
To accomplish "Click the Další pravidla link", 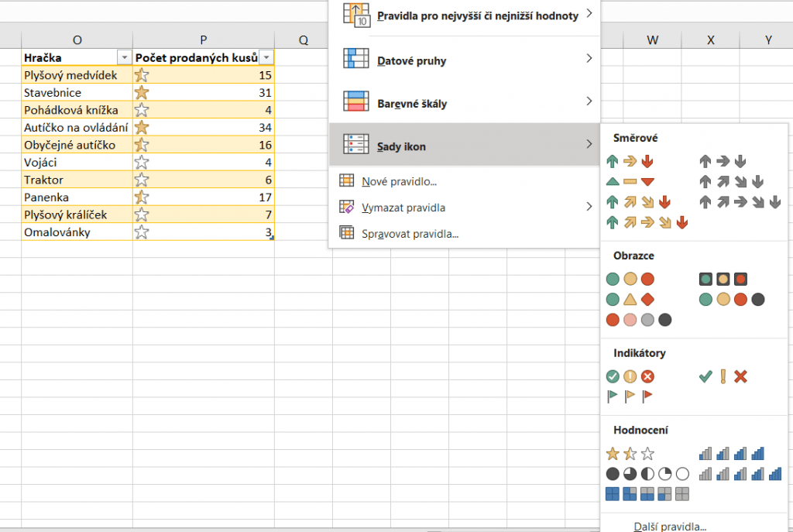I will tap(669, 527).
